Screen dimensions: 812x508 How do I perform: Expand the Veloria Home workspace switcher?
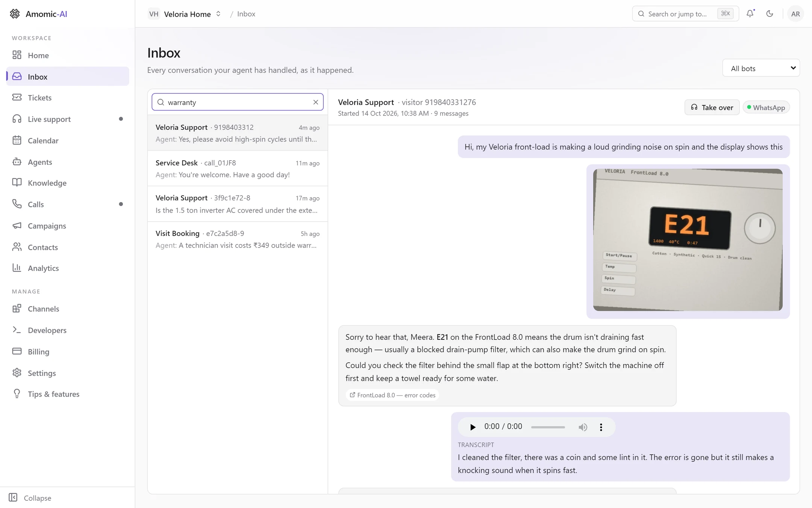click(185, 14)
